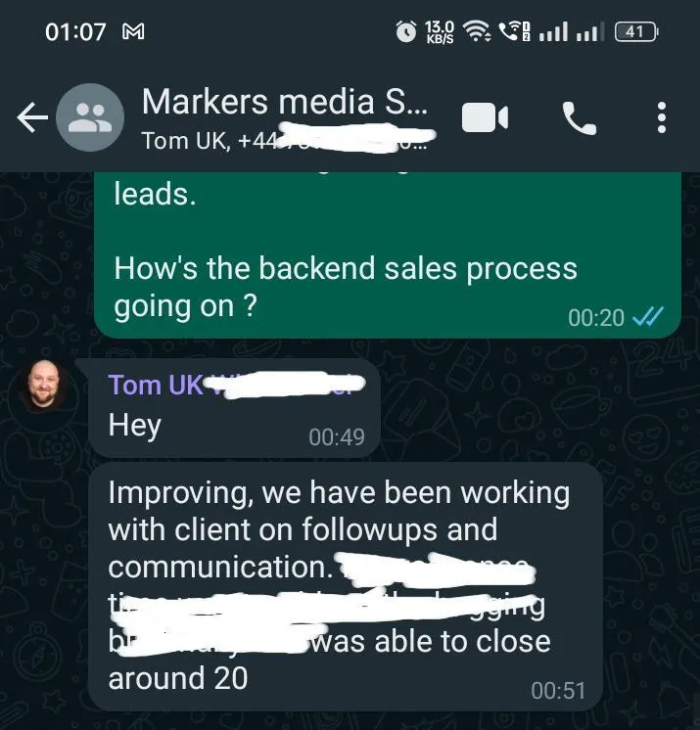700x730 pixels.
Task: Tap the Wi-Fi calling status icon
Action: tap(515, 31)
